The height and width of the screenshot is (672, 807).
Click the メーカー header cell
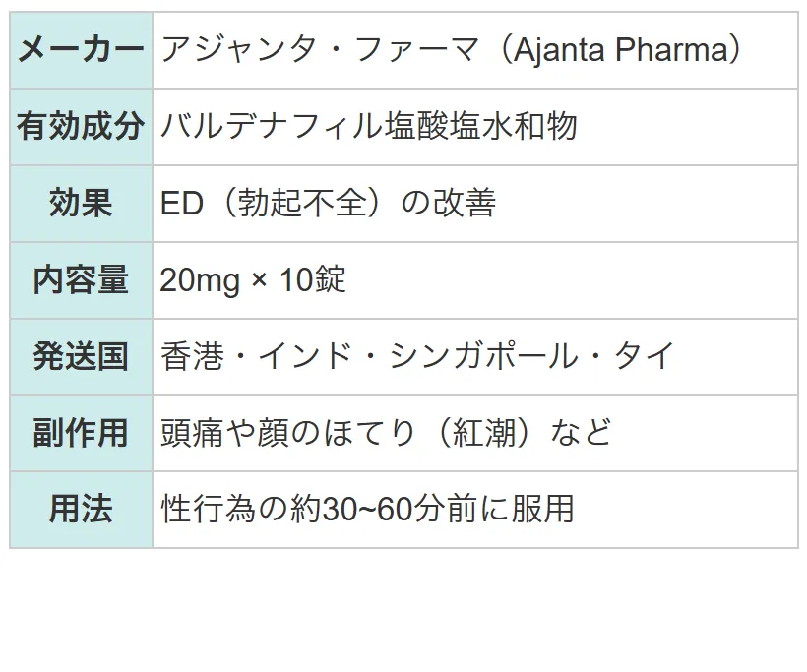(82, 50)
